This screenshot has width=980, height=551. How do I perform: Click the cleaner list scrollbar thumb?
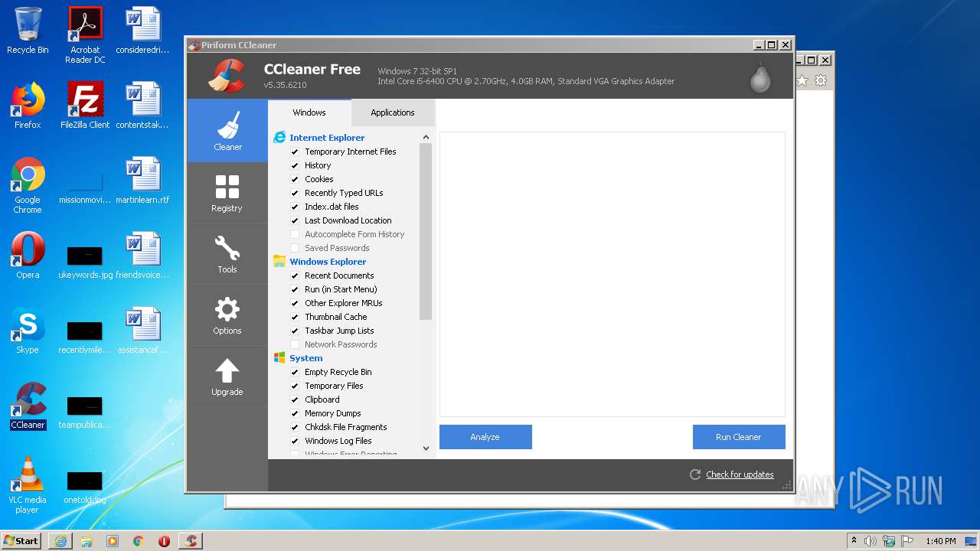pos(426,231)
